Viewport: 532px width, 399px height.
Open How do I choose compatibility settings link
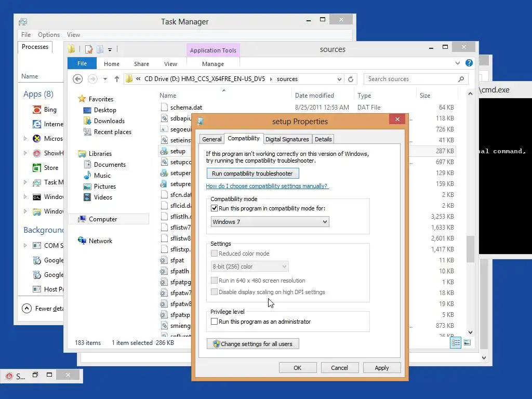[267, 186]
